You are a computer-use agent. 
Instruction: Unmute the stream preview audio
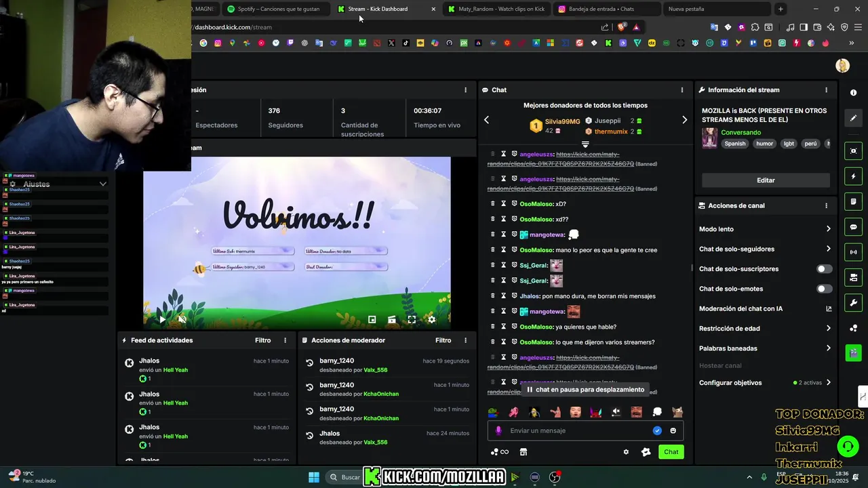click(182, 319)
